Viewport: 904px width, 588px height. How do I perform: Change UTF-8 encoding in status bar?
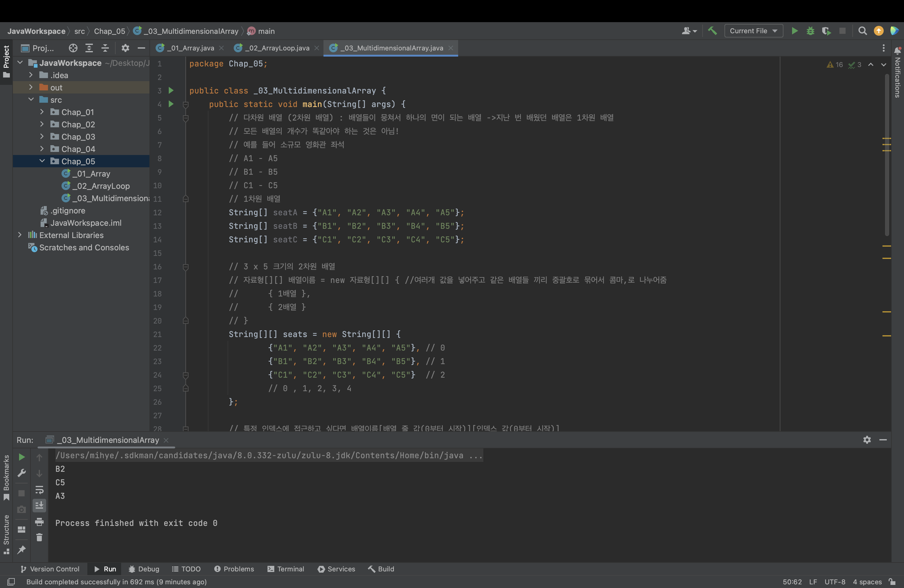[x=835, y=582]
